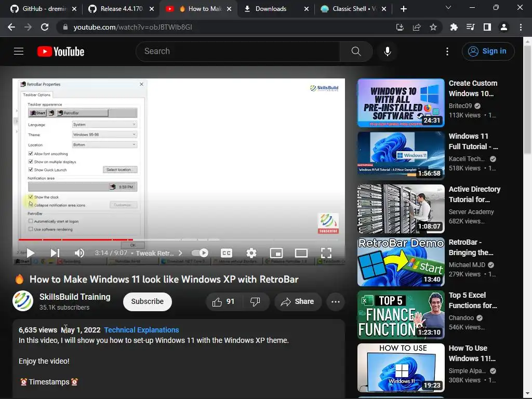Open Chrome three-dot menu
Screen dimensions: 532x399
pyautogui.click(x=521, y=27)
